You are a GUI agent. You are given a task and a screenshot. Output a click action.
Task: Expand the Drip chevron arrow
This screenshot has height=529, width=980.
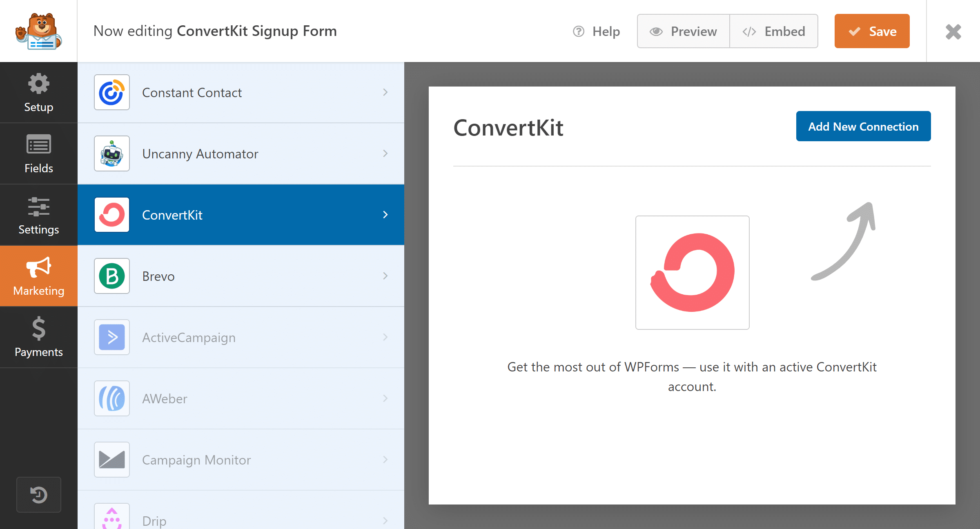pyautogui.click(x=385, y=521)
